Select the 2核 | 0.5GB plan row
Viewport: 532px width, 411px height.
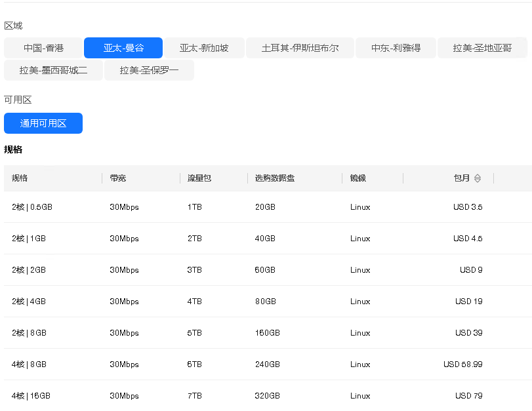pyautogui.click(x=31, y=207)
